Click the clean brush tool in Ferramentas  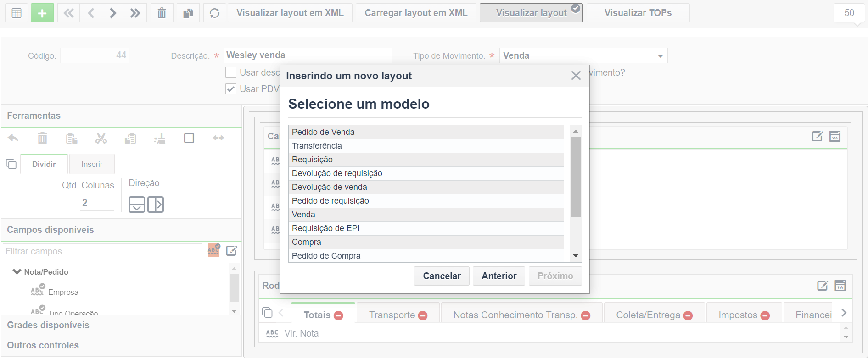160,138
